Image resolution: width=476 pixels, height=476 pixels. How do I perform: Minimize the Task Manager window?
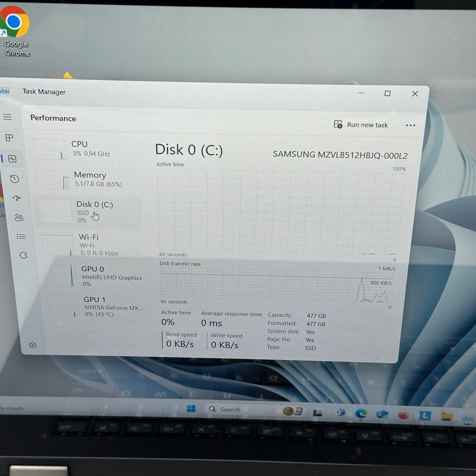pyautogui.click(x=361, y=93)
